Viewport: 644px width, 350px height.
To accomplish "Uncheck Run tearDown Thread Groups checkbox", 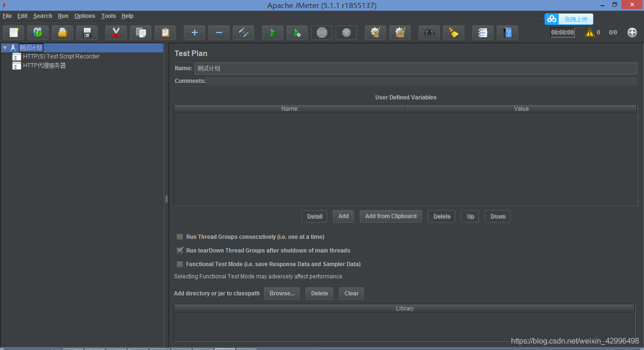I will coord(180,251).
